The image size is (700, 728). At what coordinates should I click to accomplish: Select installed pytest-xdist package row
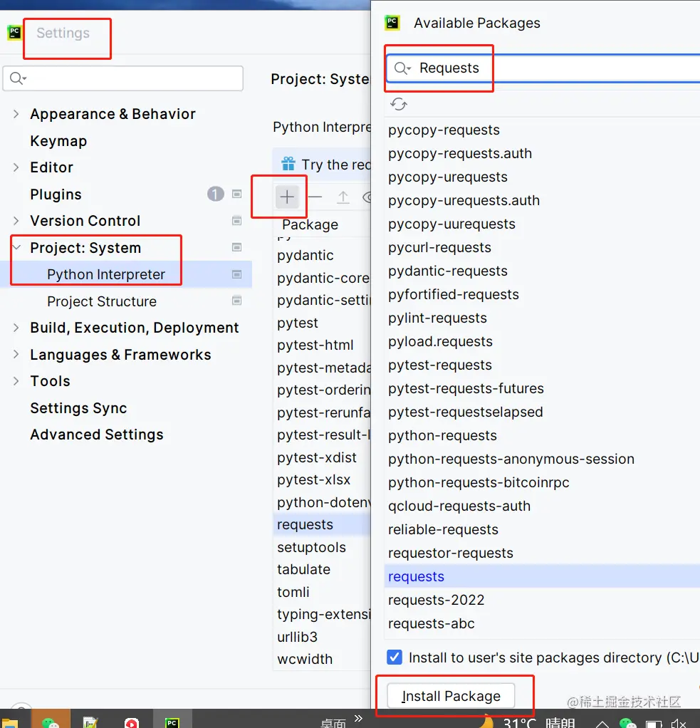317,457
